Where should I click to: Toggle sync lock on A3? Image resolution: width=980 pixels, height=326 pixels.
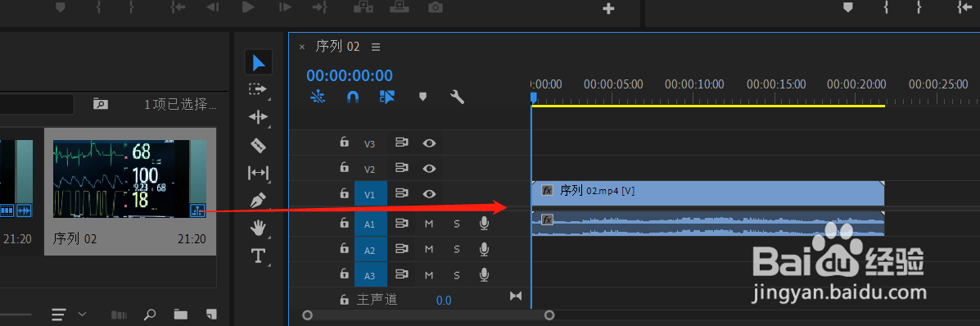(x=401, y=274)
